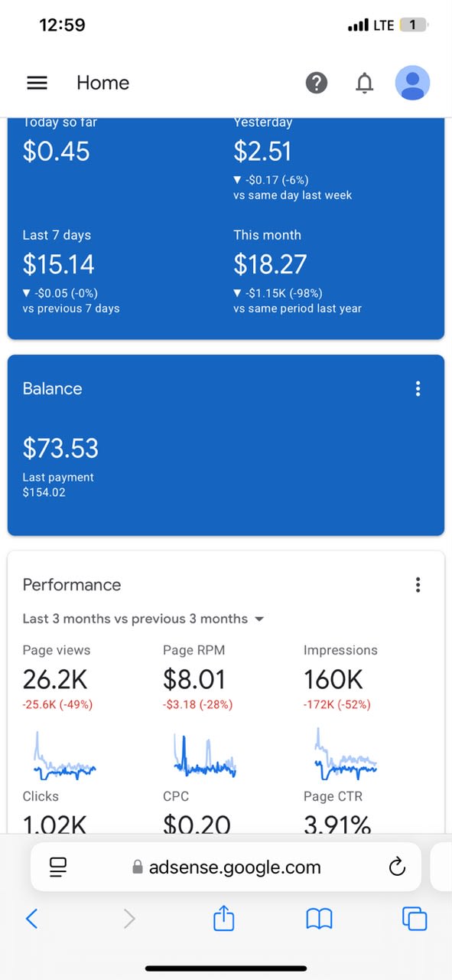Viewport: 452px width, 980px height.
Task: Open the hamburger navigation menu
Action: pyautogui.click(x=37, y=83)
